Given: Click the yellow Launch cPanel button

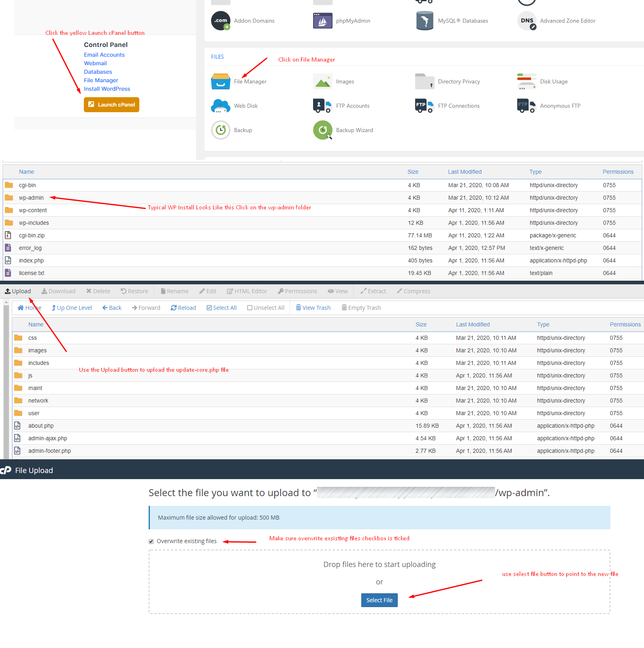Looking at the screenshot, I should tap(111, 104).
